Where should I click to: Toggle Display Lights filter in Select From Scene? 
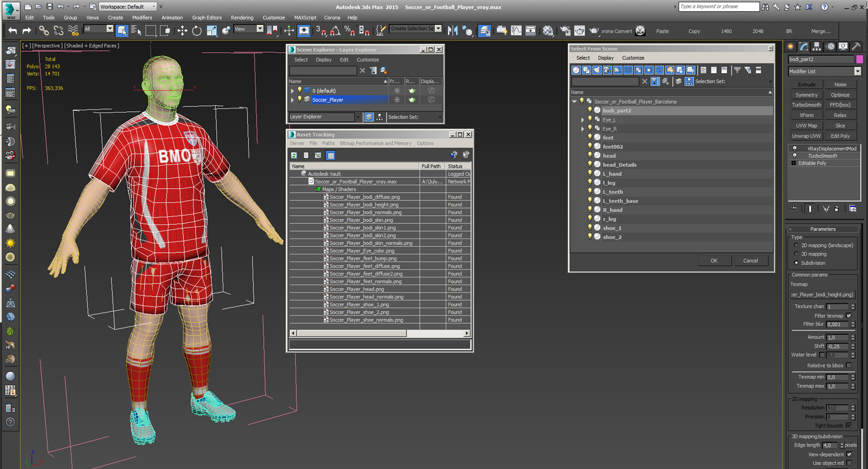[x=596, y=70]
